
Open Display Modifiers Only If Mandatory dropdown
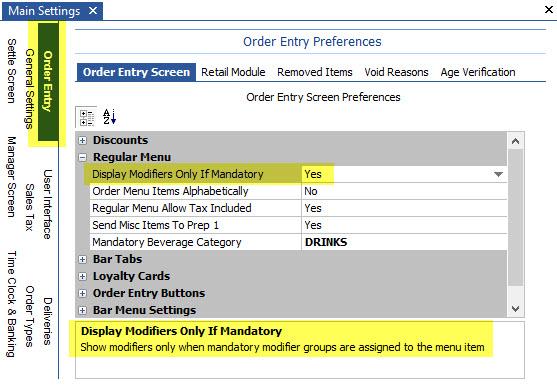click(x=498, y=174)
